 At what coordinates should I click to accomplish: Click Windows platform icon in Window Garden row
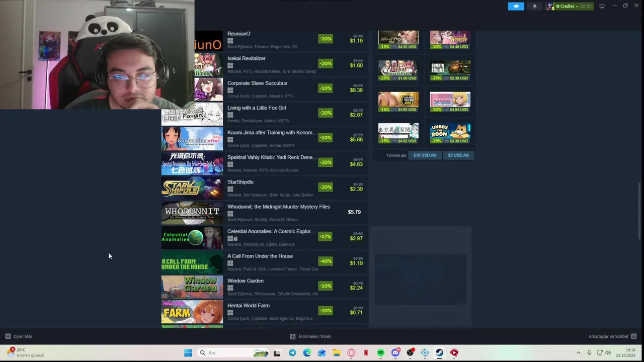[x=230, y=288]
